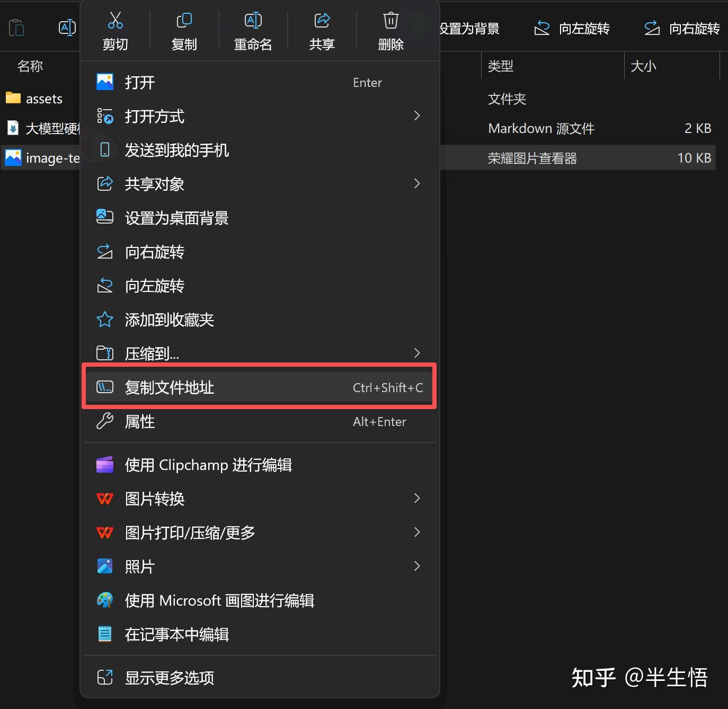Click the Markdown 源文件 type cell
The image size is (728, 709).
(541, 129)
